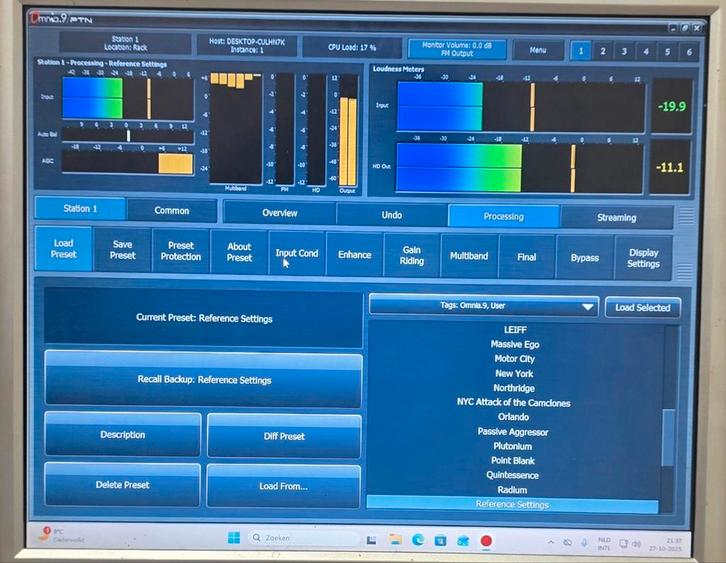Click the red Omnia app taskbar icon
726x563 pixels.
point(487,540)
